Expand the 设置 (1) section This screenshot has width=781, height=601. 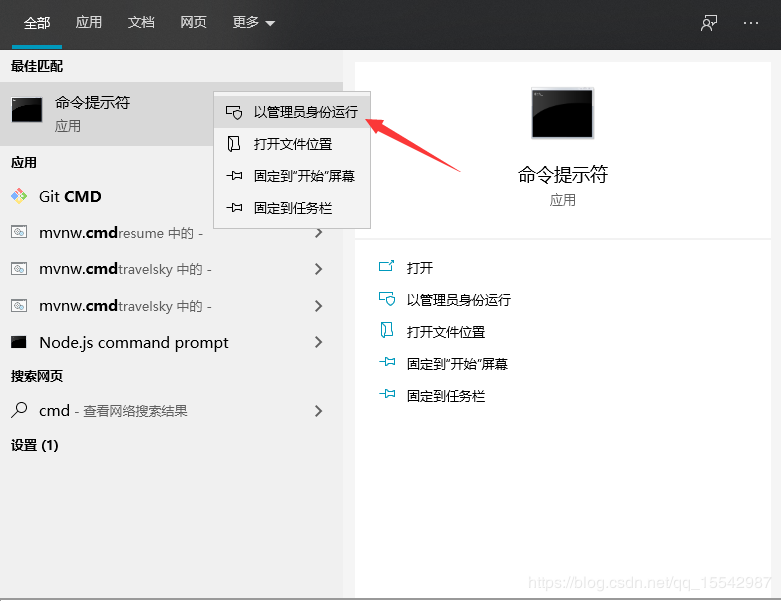pos(34,445)
